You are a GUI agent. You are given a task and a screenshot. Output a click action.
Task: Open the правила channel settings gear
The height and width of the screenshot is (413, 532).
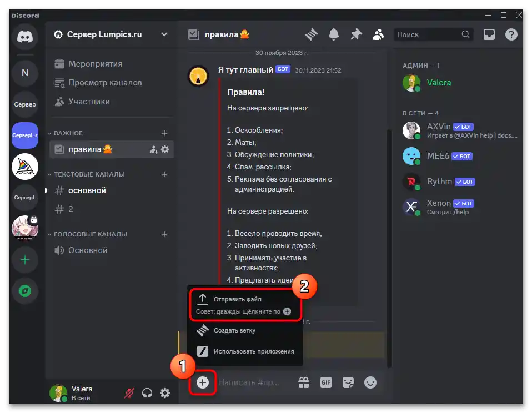165,149
